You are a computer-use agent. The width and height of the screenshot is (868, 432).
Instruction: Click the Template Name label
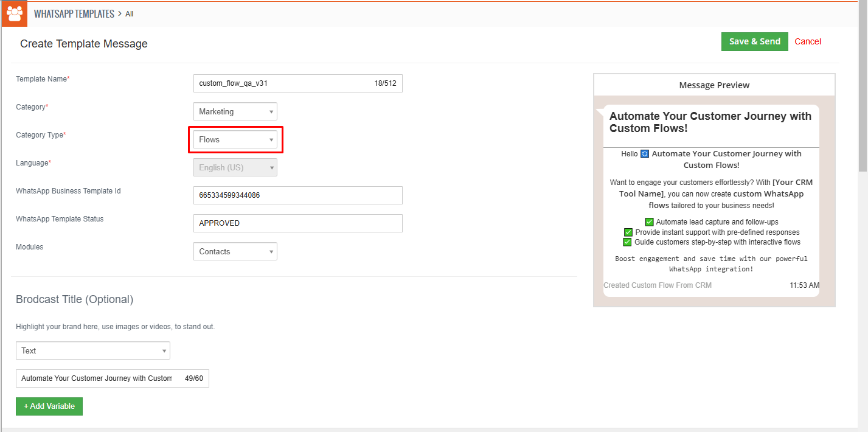coord(43,79)
